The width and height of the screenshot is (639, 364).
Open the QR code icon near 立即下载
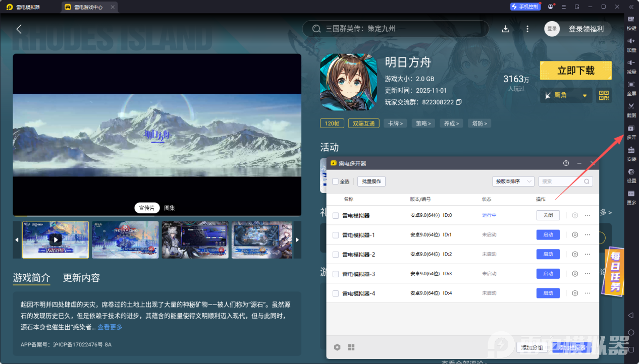point(604,95)
